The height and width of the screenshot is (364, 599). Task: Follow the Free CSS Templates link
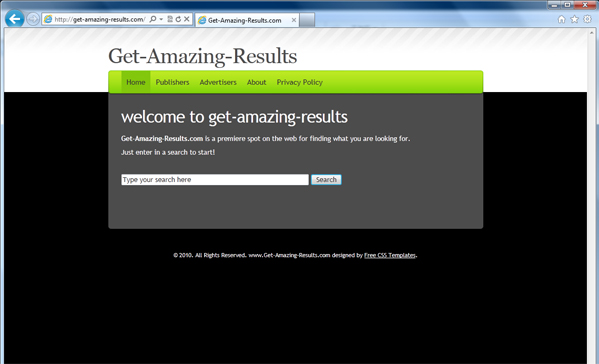[390, 255]
